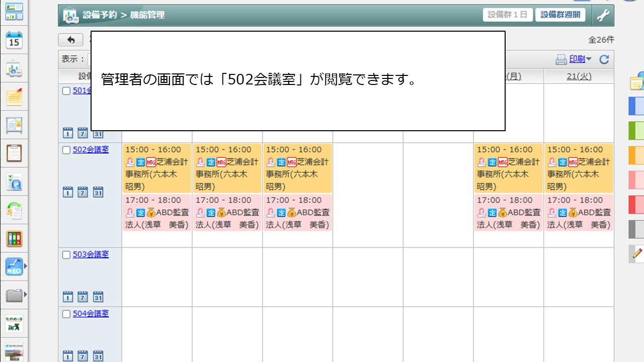The image size is (644, 362).
Task: Open the clipboard icon in the left sidebar
Action: [x=14, y=153]
